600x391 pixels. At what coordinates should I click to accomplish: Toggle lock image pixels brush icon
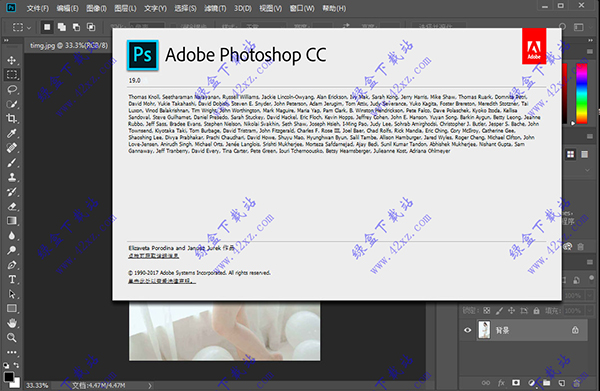[x=499, y=311]
